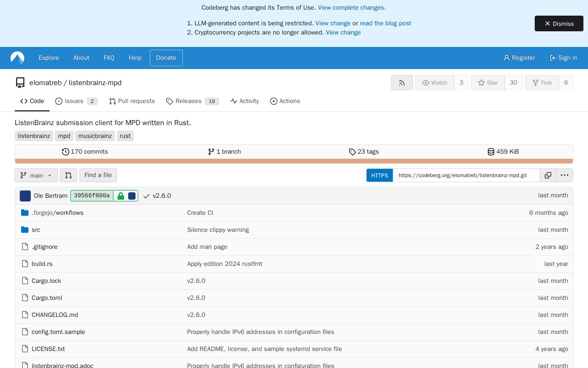Open 23 tags list
588x368 pixels.
(364, 152)
